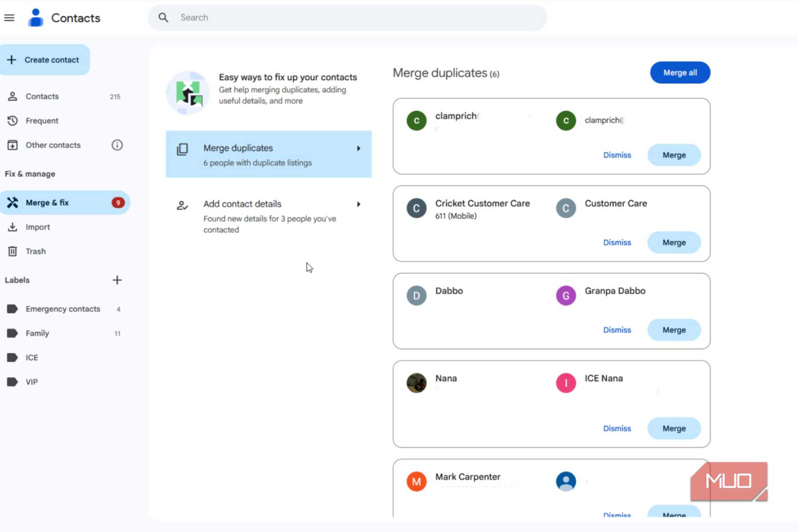Click the Merge duplicates copy icon
This screenshot has height=532, width=798.
tap(182, 149)
